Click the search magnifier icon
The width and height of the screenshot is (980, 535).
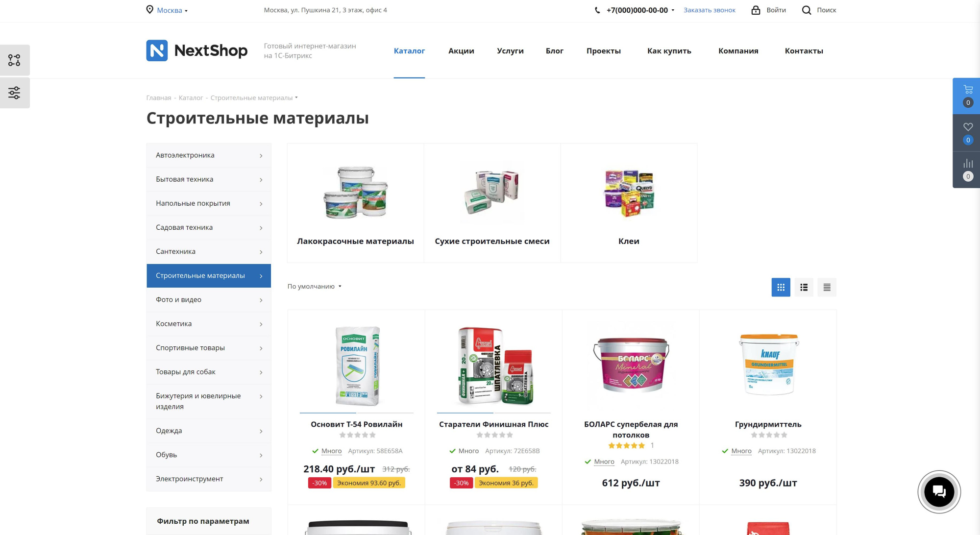click(x=807, y=10)
